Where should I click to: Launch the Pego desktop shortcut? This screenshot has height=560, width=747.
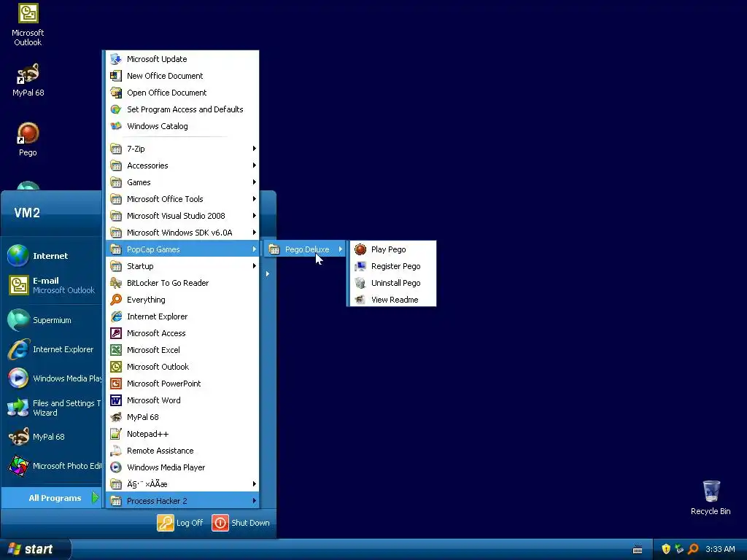(28, 133)
